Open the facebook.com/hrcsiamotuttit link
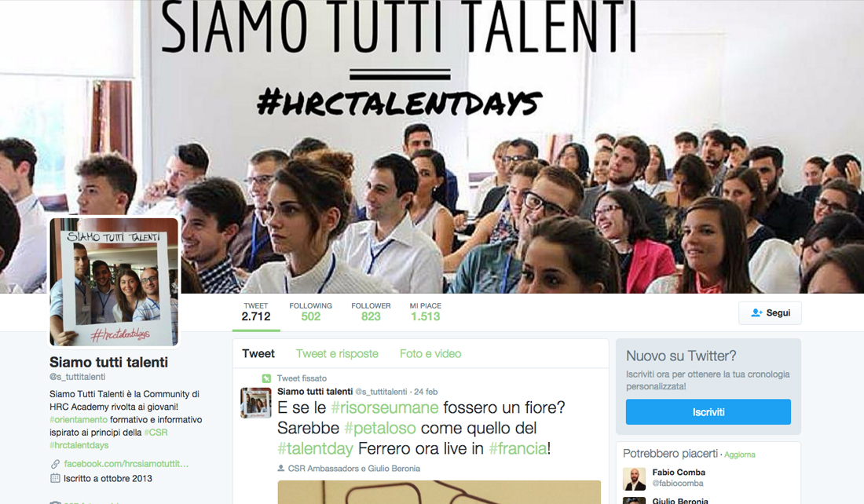 [126, 464]
